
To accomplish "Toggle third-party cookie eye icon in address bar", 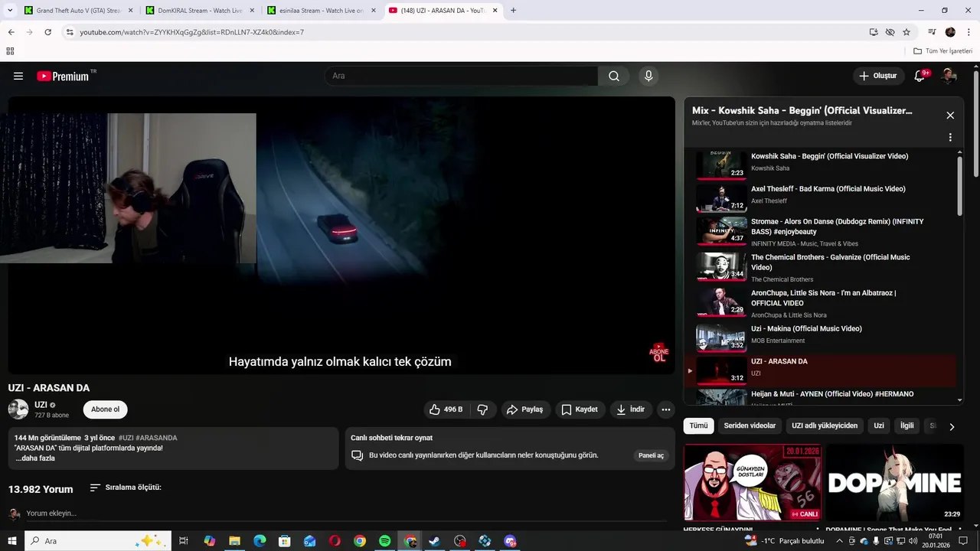I will point(890,32).
